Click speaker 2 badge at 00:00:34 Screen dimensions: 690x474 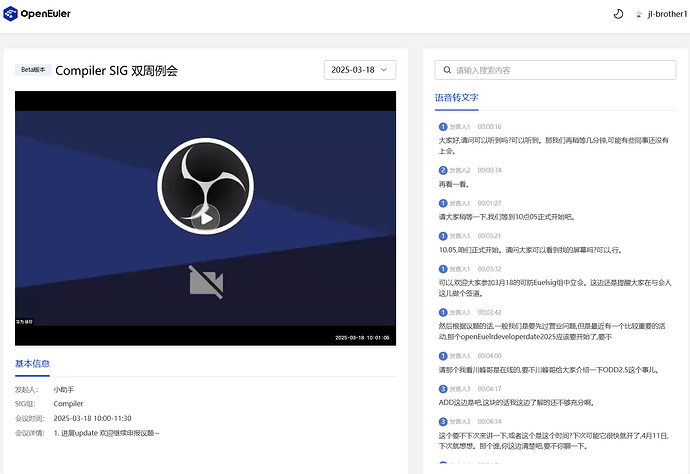[x=443, y=170]
